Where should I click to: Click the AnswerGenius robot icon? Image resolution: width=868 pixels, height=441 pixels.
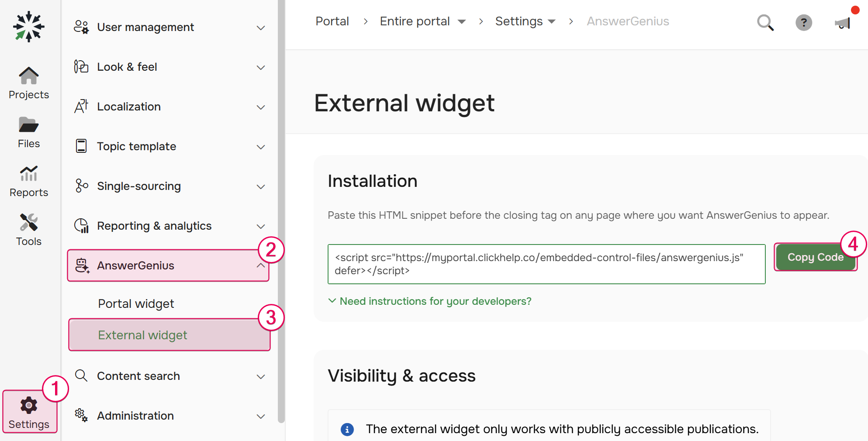tap(82, 265)
